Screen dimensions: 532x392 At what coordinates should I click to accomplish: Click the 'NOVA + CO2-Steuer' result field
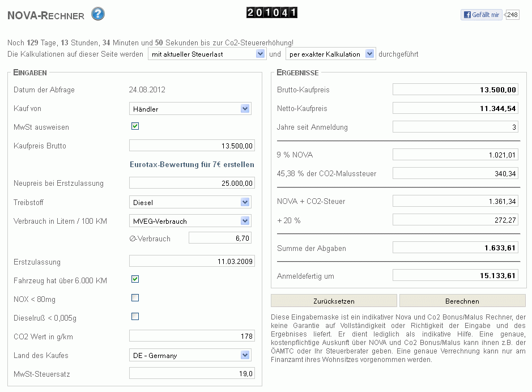(456, 201)
